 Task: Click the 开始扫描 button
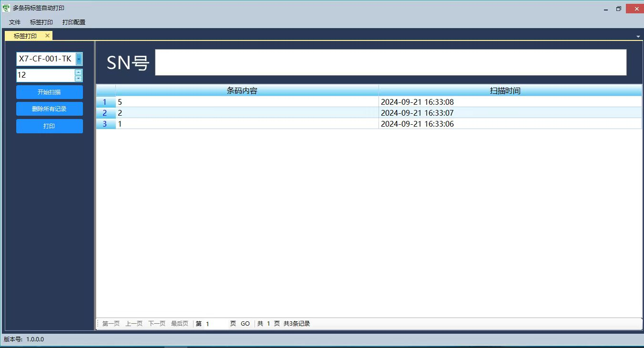pos(49,92)
